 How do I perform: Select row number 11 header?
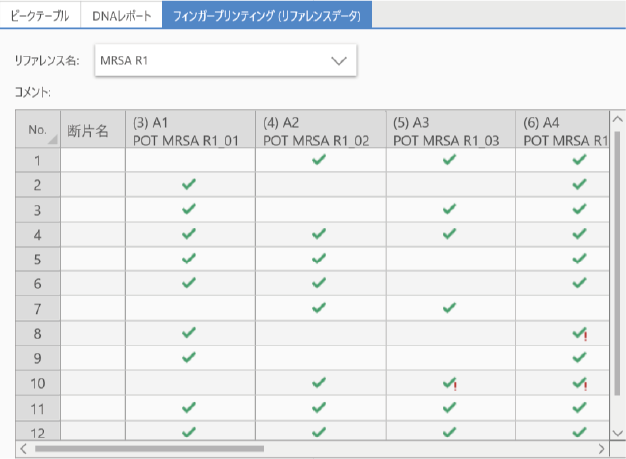[x=38, y=408]
